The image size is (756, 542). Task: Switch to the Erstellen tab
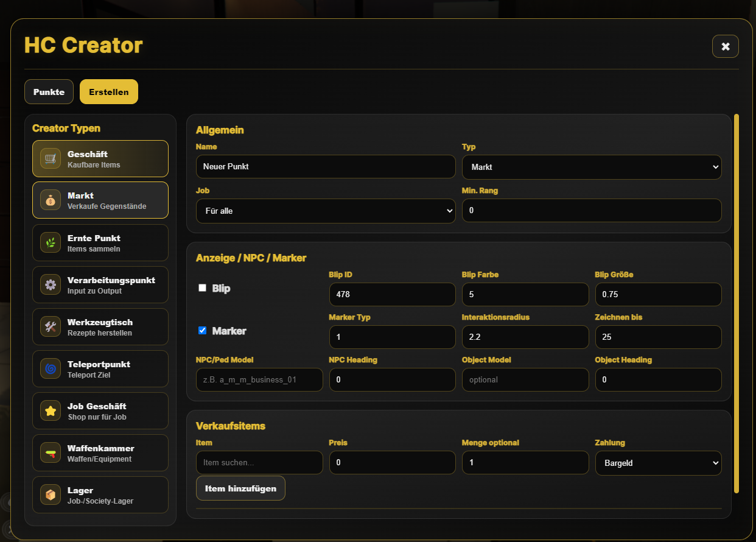[x=109, y=92]
